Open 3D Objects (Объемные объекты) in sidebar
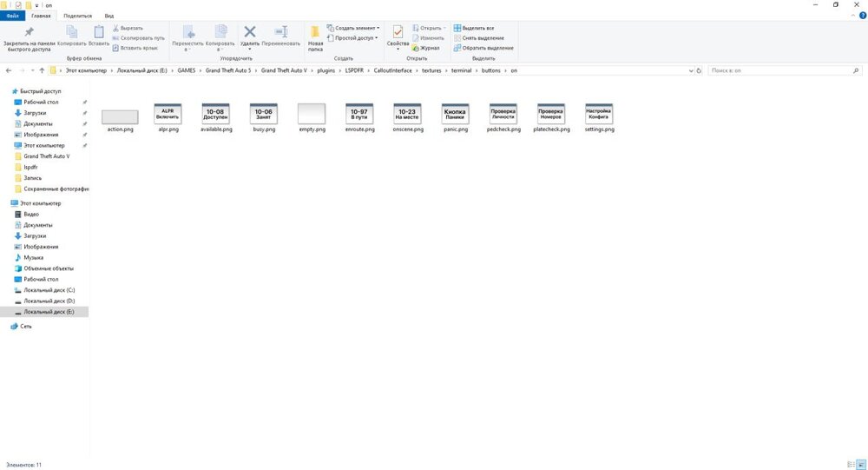Viewport: 868px width, 470px height. [x=48, y=268]
